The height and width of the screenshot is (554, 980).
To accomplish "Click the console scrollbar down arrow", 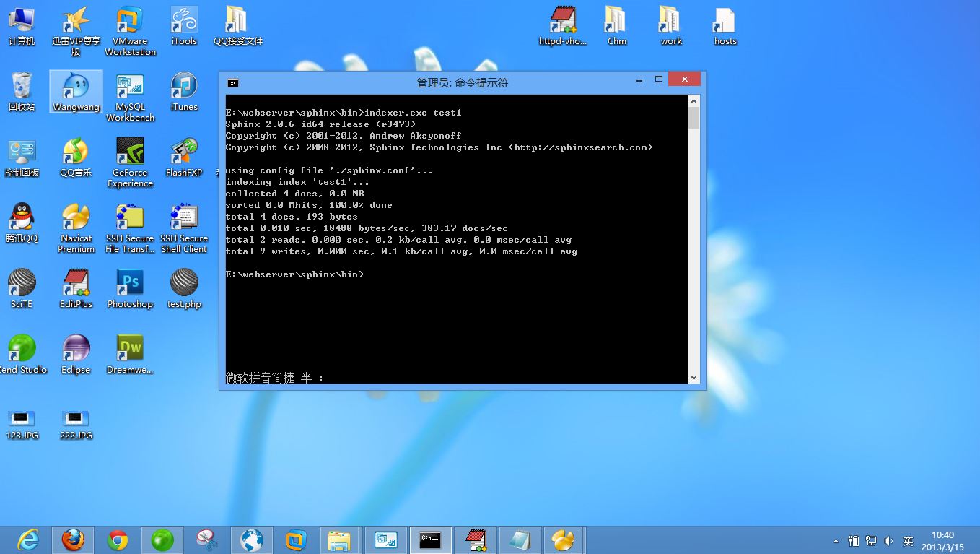I will point(694,378).
